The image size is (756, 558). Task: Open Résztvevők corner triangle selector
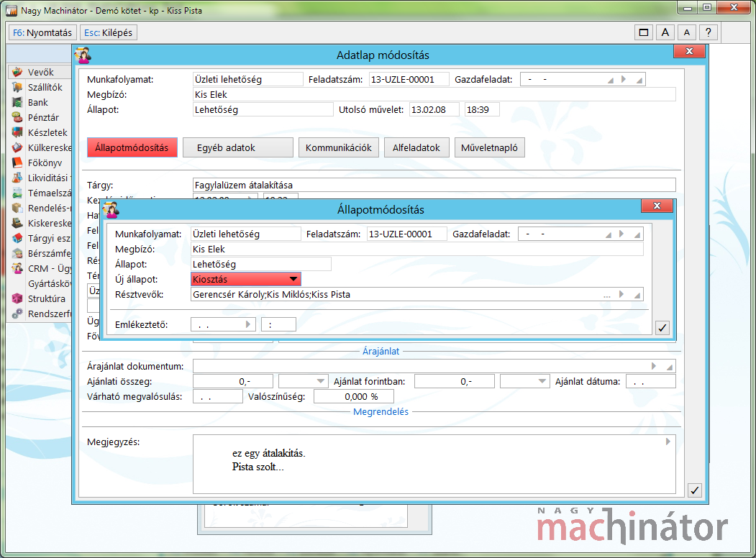coord(637,295)
